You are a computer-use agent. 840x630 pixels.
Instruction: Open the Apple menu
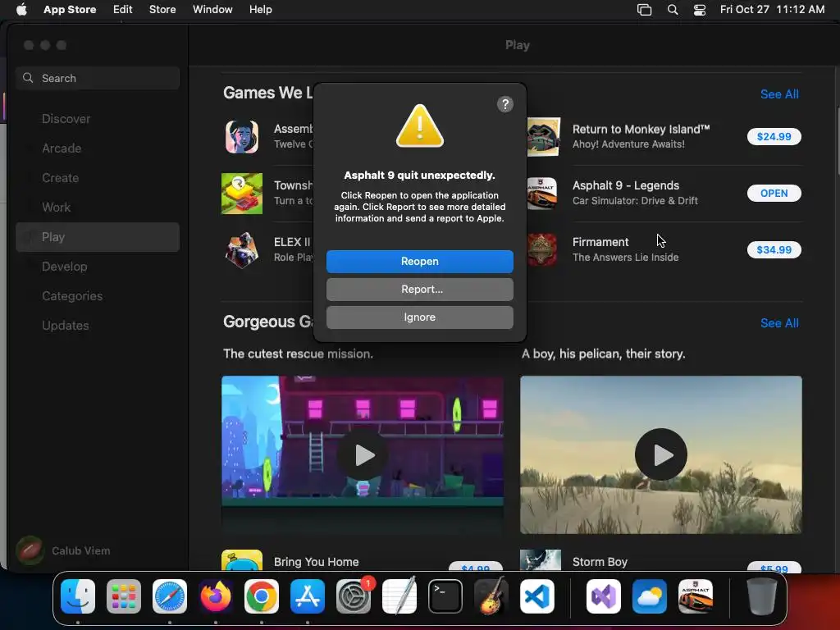[x=21, y=10]
